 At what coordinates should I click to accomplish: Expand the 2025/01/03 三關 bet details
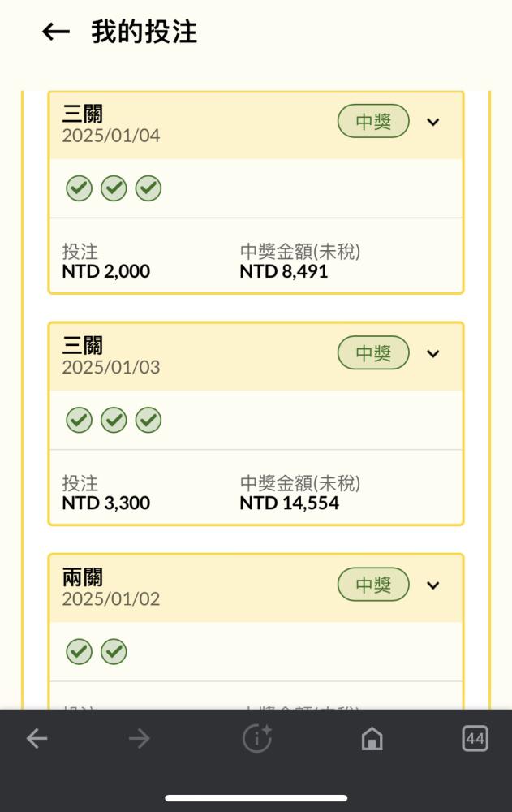(432, 354)
